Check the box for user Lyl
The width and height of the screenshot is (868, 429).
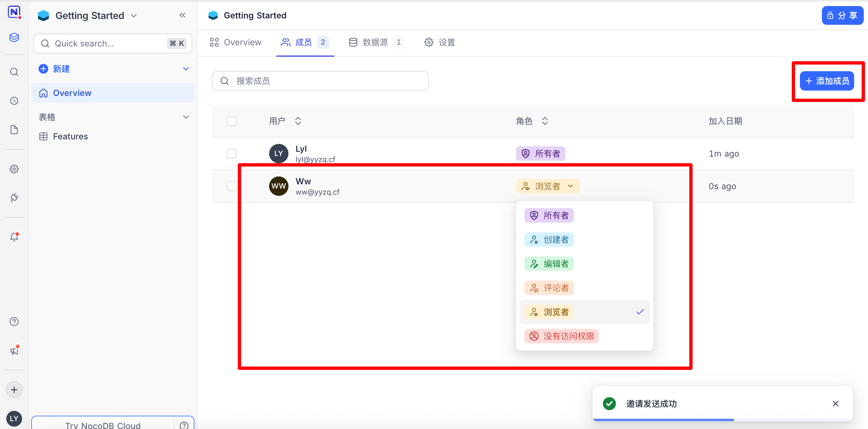(x=231, y=154)
